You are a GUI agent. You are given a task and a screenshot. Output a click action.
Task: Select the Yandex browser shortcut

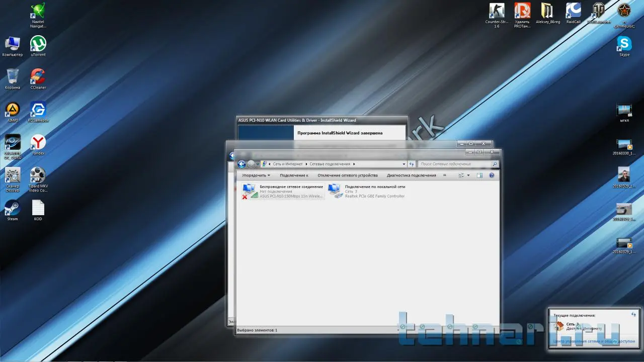tap(38, 145)
